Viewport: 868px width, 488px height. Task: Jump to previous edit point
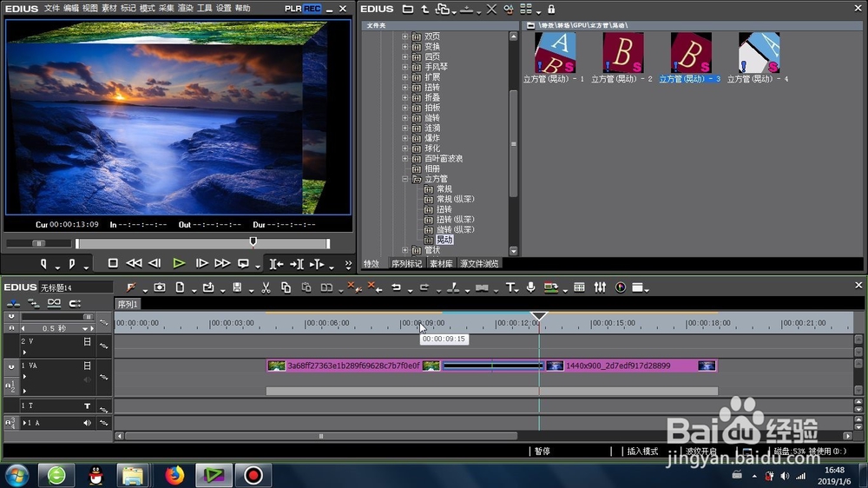click(x=276, y=264)
